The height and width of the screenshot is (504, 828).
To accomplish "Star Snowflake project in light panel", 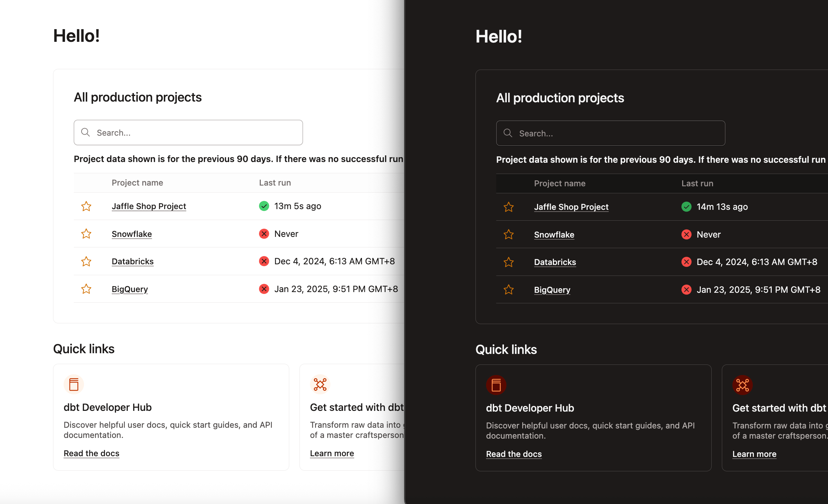I will [x=86, y=234].
